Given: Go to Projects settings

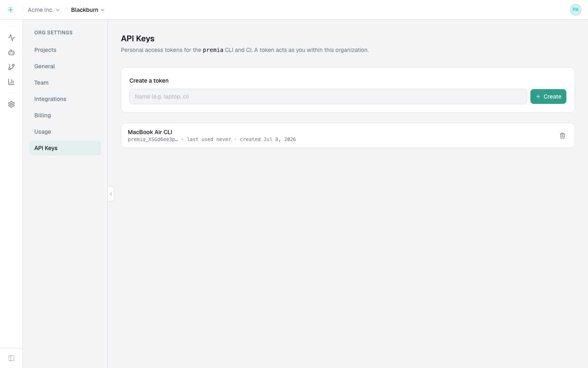Looking at the screenshot, I should pyautogui.click(x=65, y=50).
